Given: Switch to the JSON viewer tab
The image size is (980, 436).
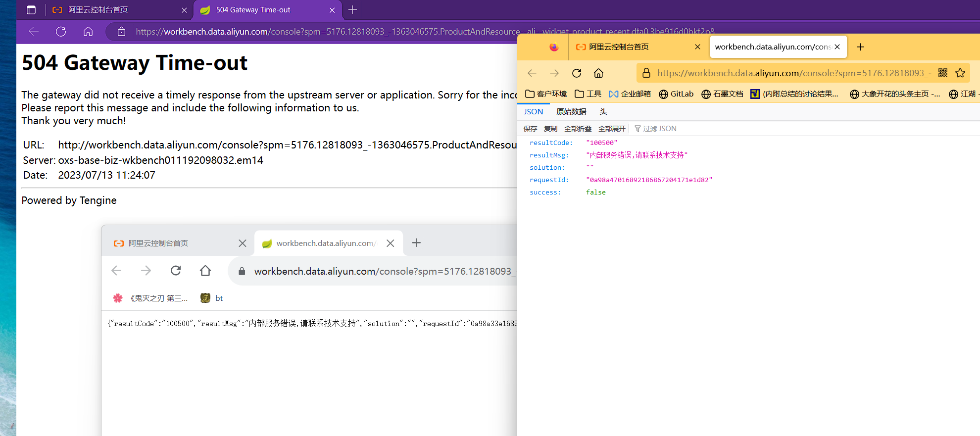Looking at the screenshot, I should tap(534, 112).
